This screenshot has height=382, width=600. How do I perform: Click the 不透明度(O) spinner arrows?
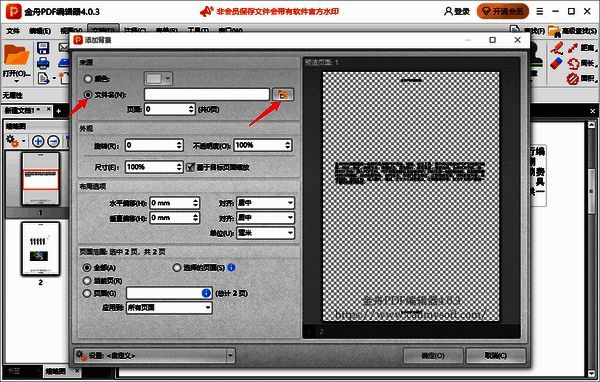(288, 145)
